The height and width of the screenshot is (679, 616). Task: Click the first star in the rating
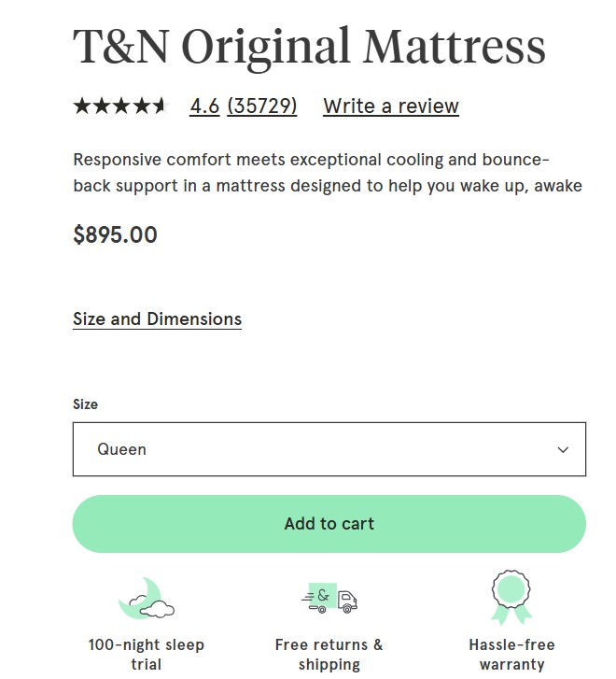[x=82, y=106]
